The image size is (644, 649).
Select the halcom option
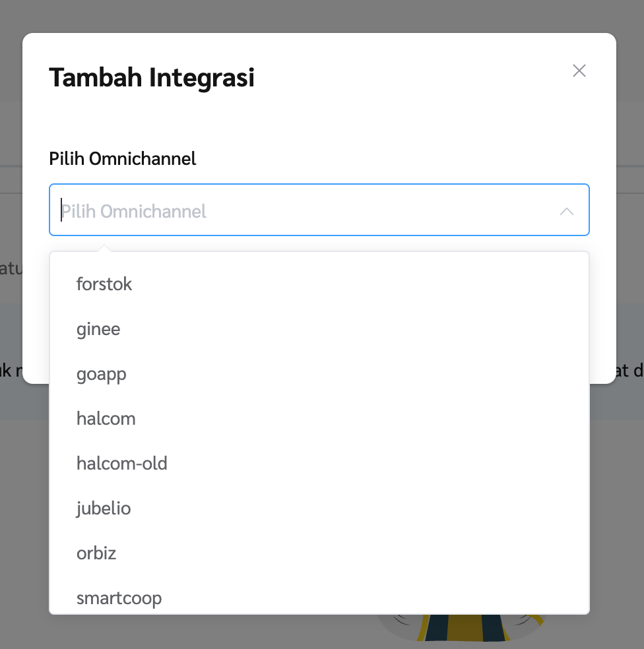319,419
